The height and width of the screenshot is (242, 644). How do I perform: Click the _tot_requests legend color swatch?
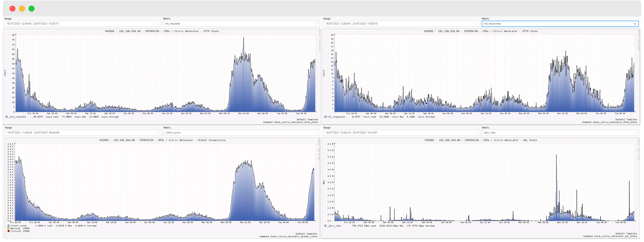7,117
